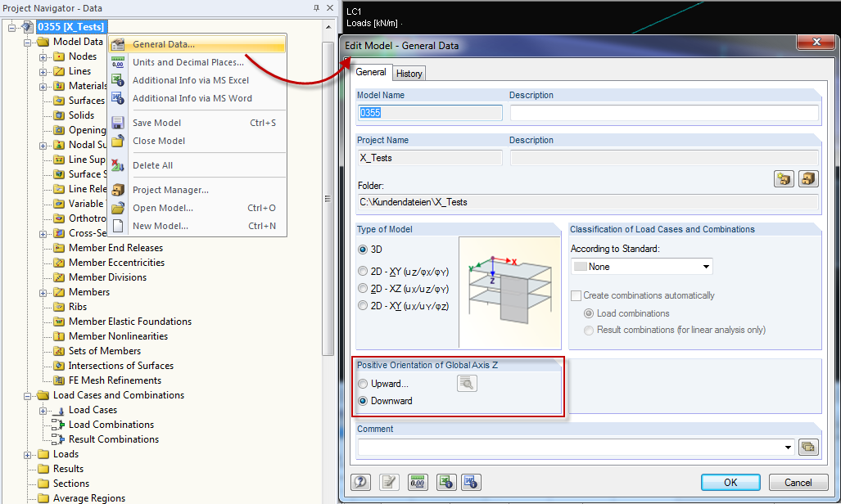Viewport: 841px width, 504px height.
Task: Click the FE Mesh Refinements folder icon
Action: click(59, 380)
